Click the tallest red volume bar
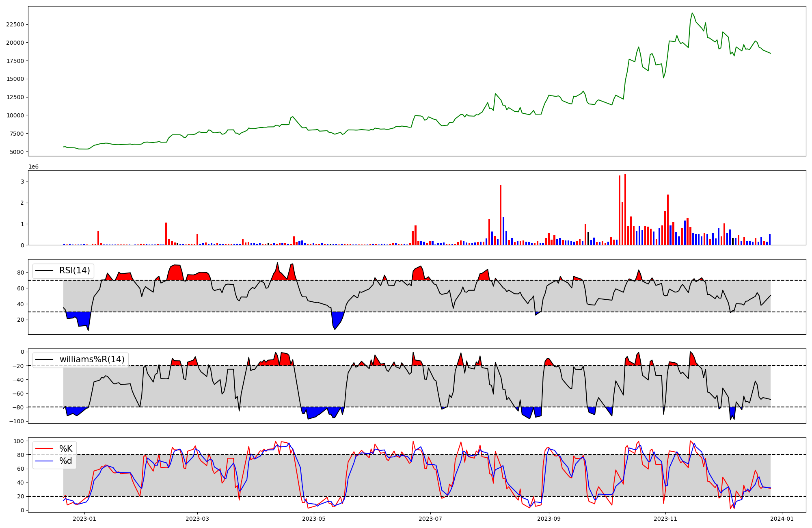This screenshot has height=528, width=812. pos(625,209)
